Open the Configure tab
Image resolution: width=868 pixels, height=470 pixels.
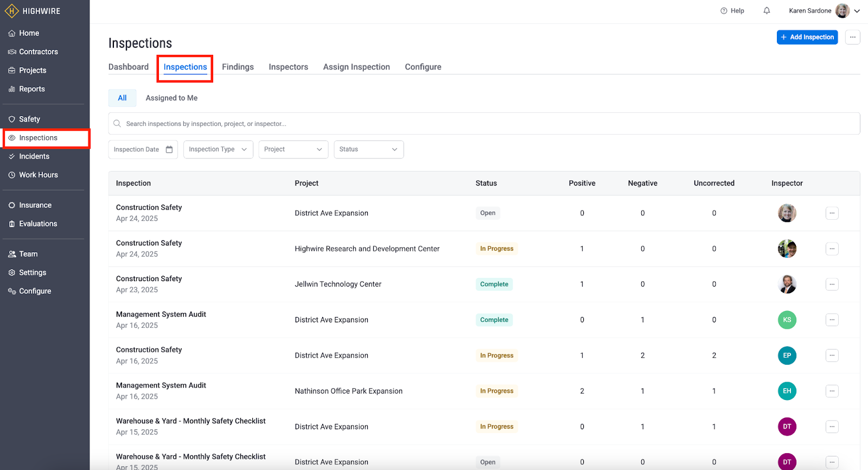[x=423, y=67]
